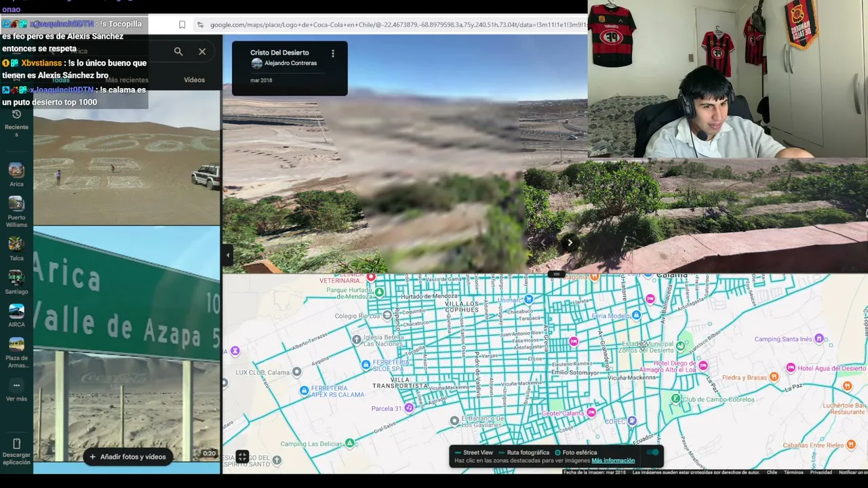
Task: Select the Geotel Calama hotel pin
Action: tap(591, 413)
